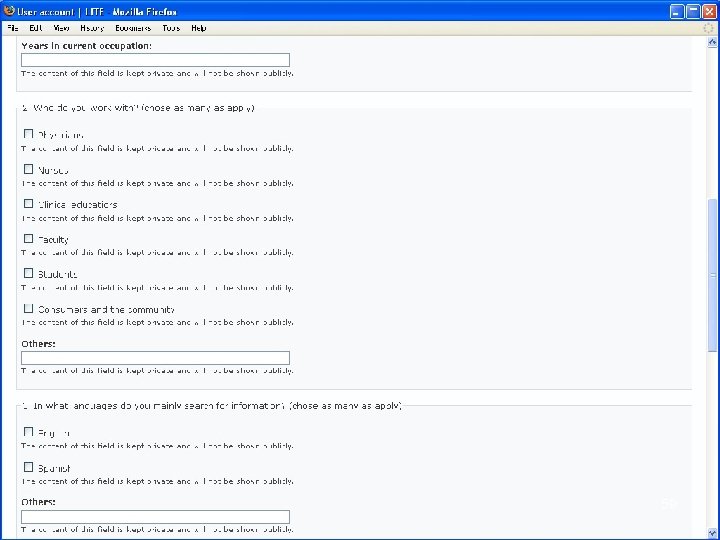Open the File menu
This screenshot has height=540, width=720.
(x=13, y=28)
